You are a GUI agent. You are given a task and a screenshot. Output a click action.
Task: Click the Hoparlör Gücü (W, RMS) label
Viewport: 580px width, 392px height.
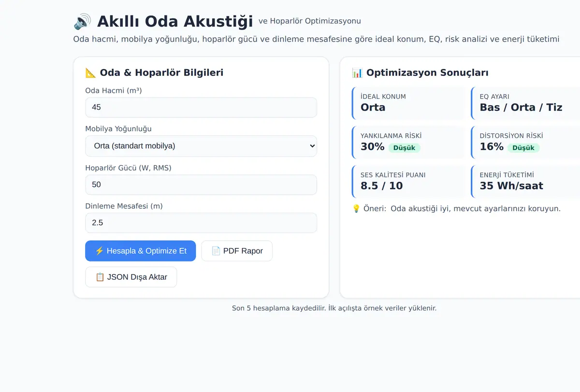(129, 168)
